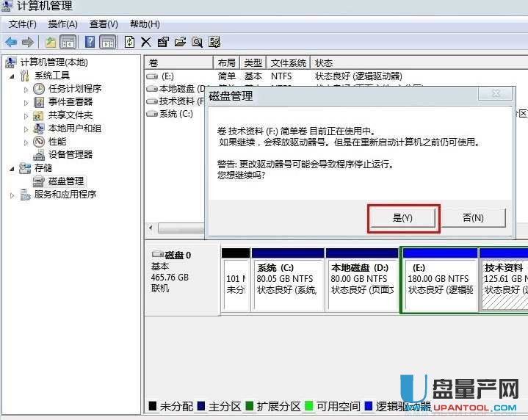Open the 文件(F) menu

pos(23,24)
